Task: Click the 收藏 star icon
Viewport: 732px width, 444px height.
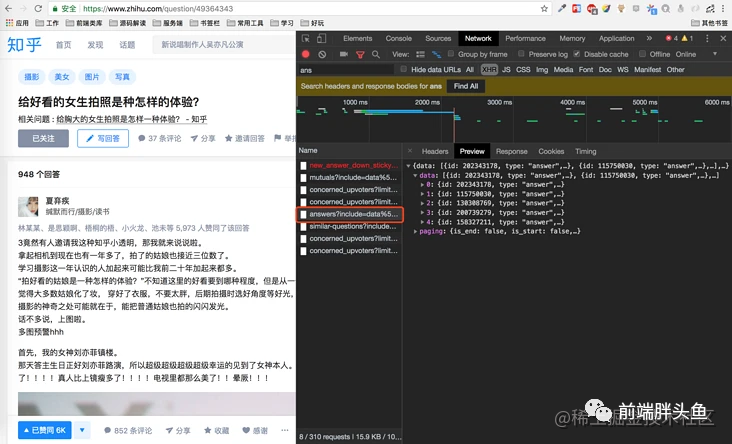Action: [x=208, y=430]
